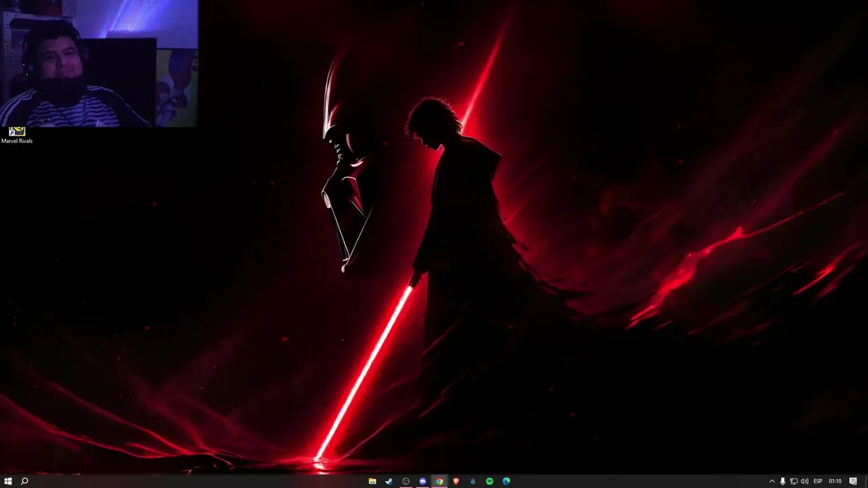Open the clock showing 01:10

tap(835, 481)
